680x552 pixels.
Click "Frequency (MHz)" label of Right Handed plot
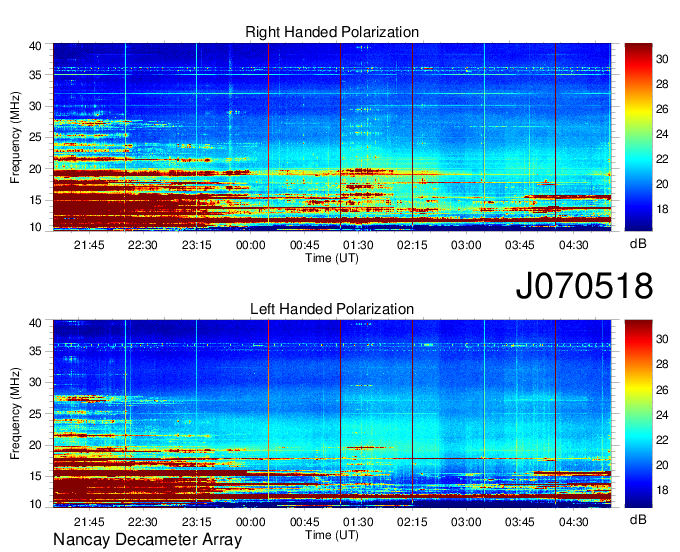[15, 137]
